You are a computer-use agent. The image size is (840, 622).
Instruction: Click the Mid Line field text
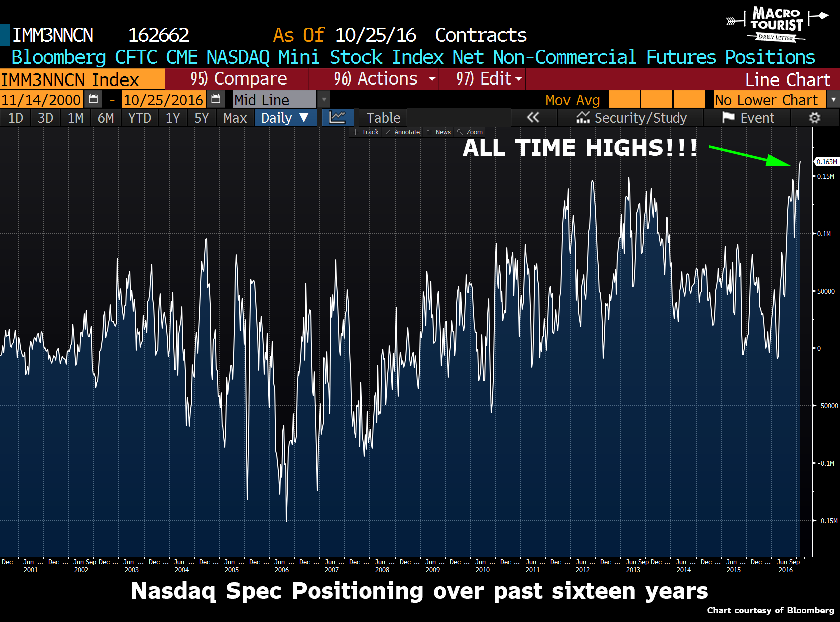tap(262, 100)
